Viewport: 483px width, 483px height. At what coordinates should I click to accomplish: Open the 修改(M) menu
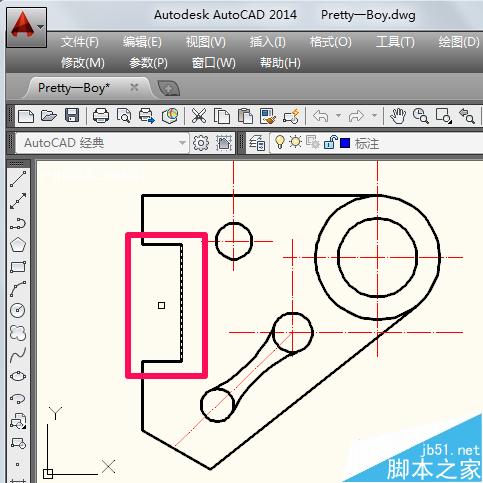pyautogui.click(x=83, y=63)
